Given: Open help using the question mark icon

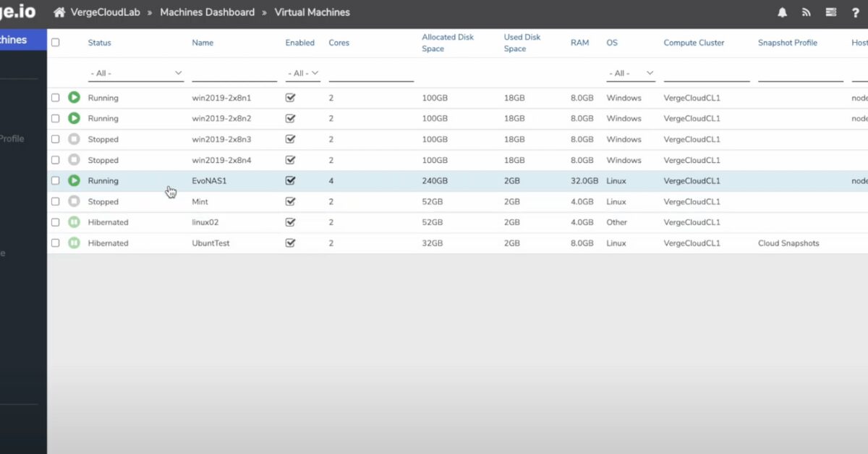Looking at the screenshot, I should click(x=856, y=12).
